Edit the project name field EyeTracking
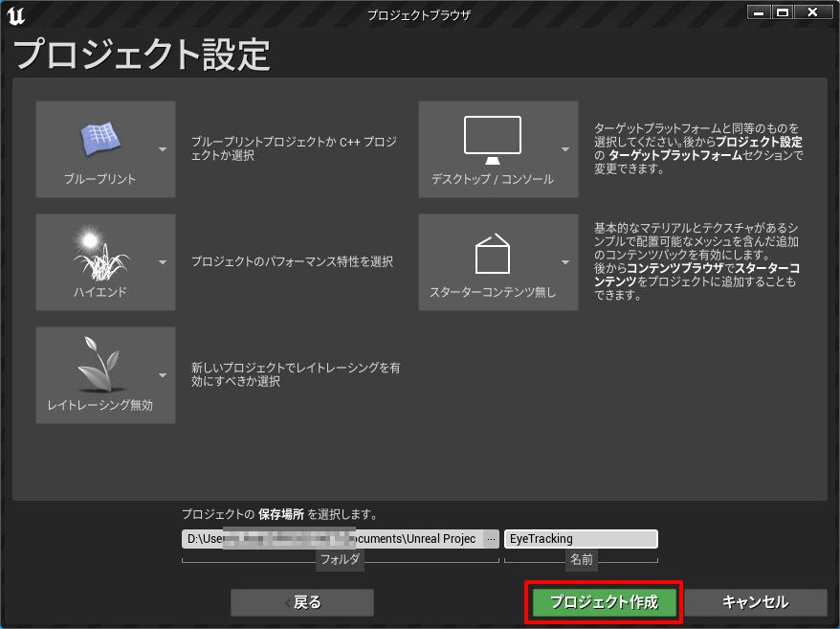 (x=582, y=539)
